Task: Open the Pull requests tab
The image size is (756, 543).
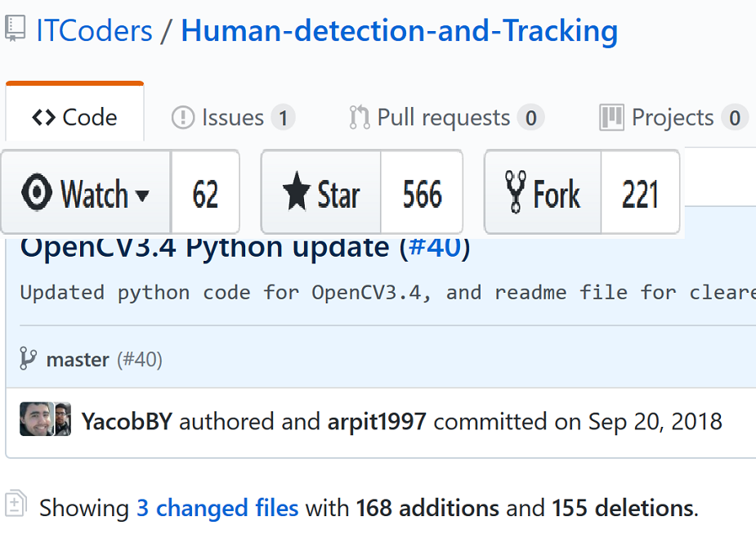Action: [446, 118]
